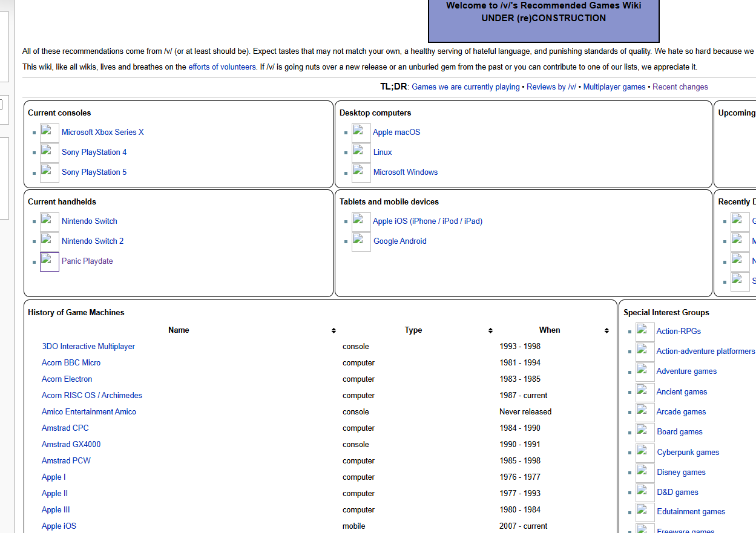Open Apple iOS link in history table

pos(59,526)
